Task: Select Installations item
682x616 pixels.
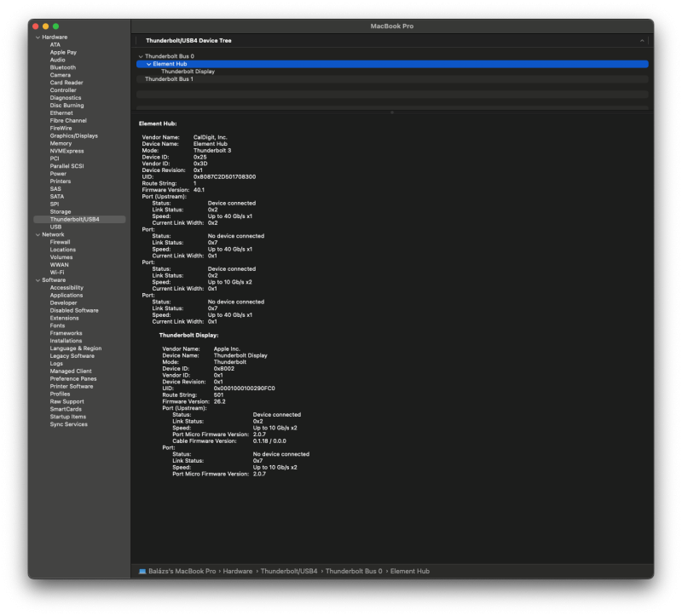Action: pos(66,341)
